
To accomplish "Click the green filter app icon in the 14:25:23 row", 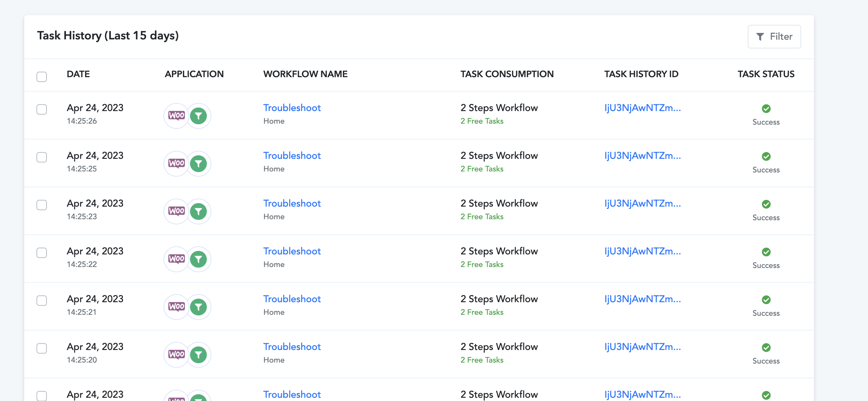I will point(198,211).
